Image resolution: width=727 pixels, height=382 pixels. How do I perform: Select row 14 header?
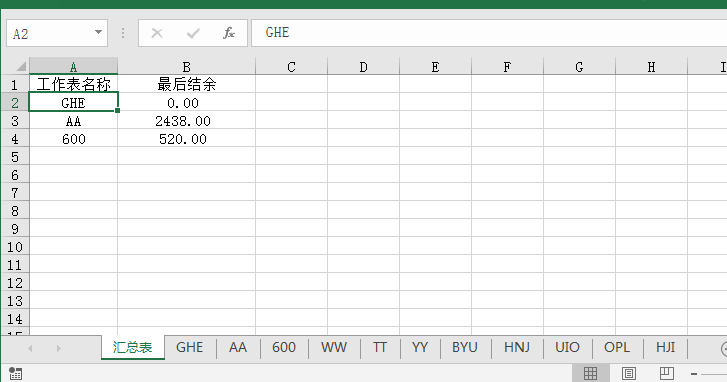click(15, 319)
